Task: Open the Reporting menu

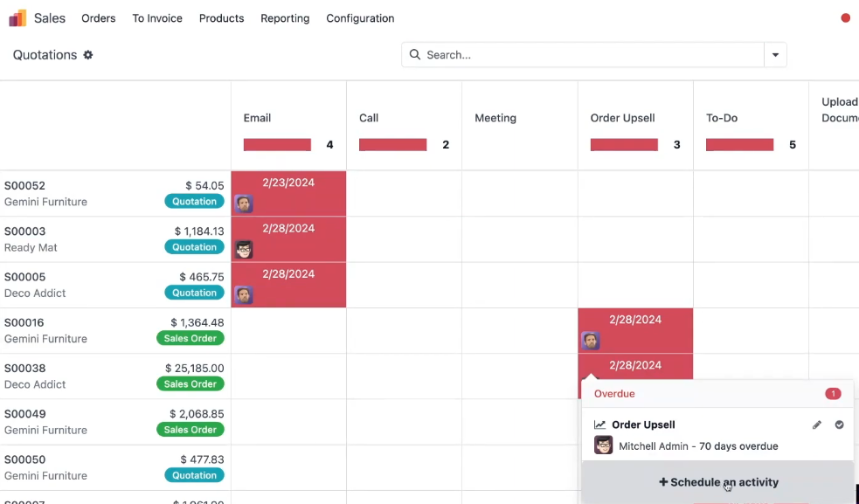Action: (285, 18)
